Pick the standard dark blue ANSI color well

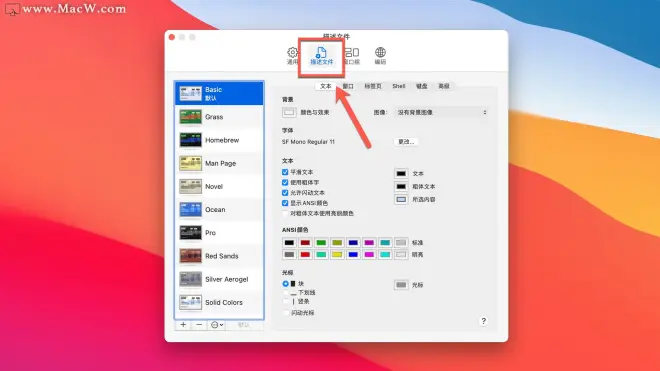[x=353, y=243]
